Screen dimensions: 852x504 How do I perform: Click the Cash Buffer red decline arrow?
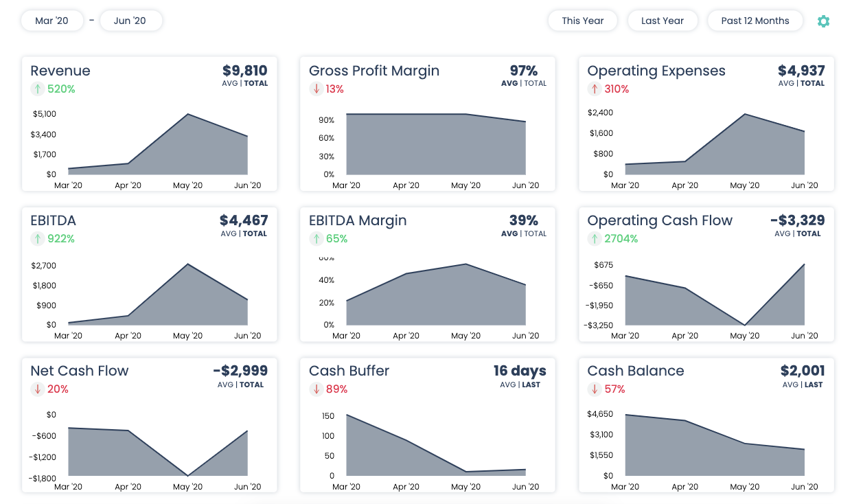tap(316, 389)
